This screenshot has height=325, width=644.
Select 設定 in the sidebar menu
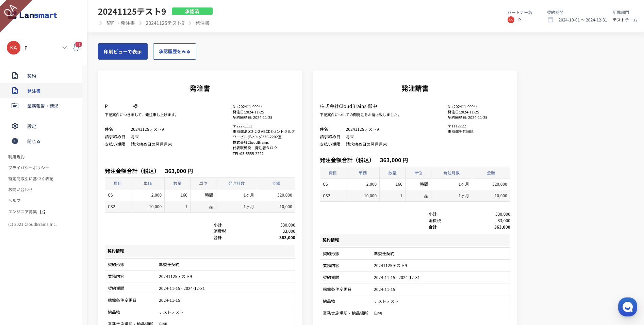(x=32, y=126)
